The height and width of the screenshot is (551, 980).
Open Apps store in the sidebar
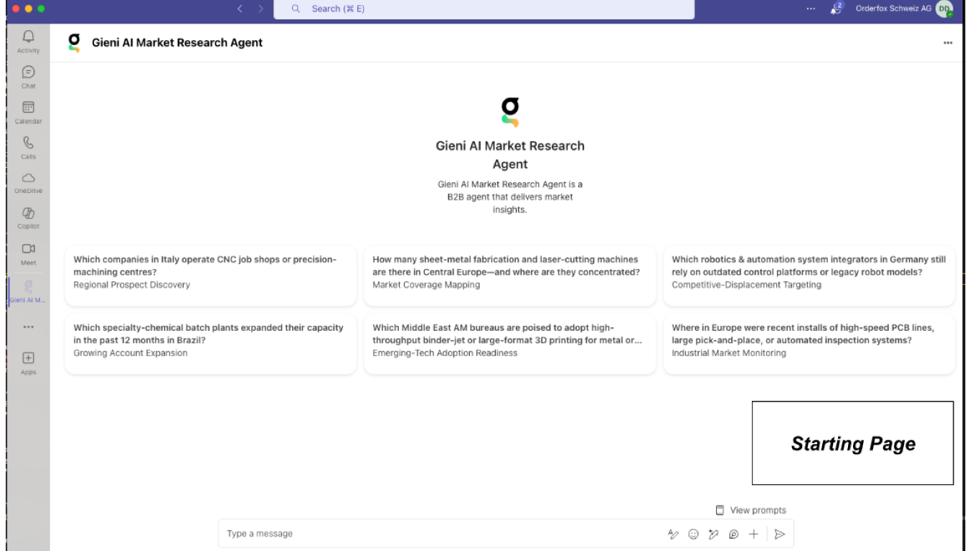click(28, 363)
